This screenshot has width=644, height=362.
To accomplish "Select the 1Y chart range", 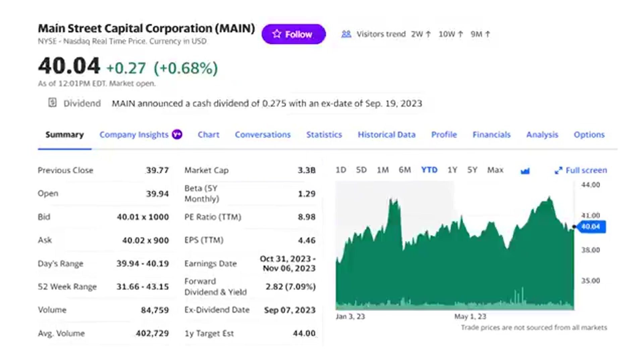I will pyautogui.click(x=452, y=170).
